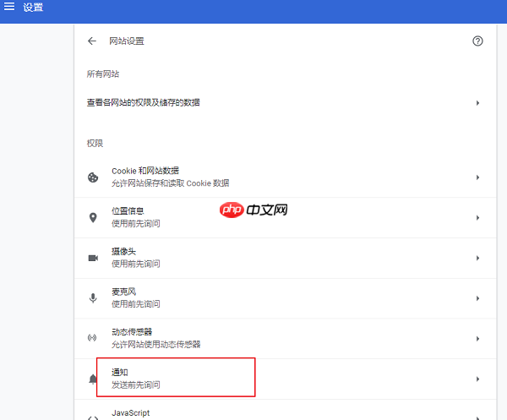The width and height of the screenshot is (507, 420).
Task: Click the notification bell icon
Action: [93, 379]
